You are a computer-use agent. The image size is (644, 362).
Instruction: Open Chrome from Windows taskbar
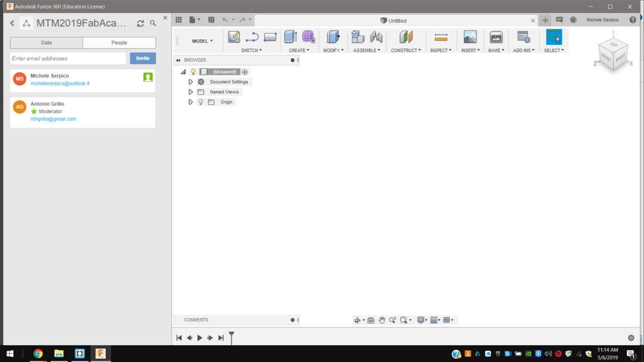pos(38,354)
